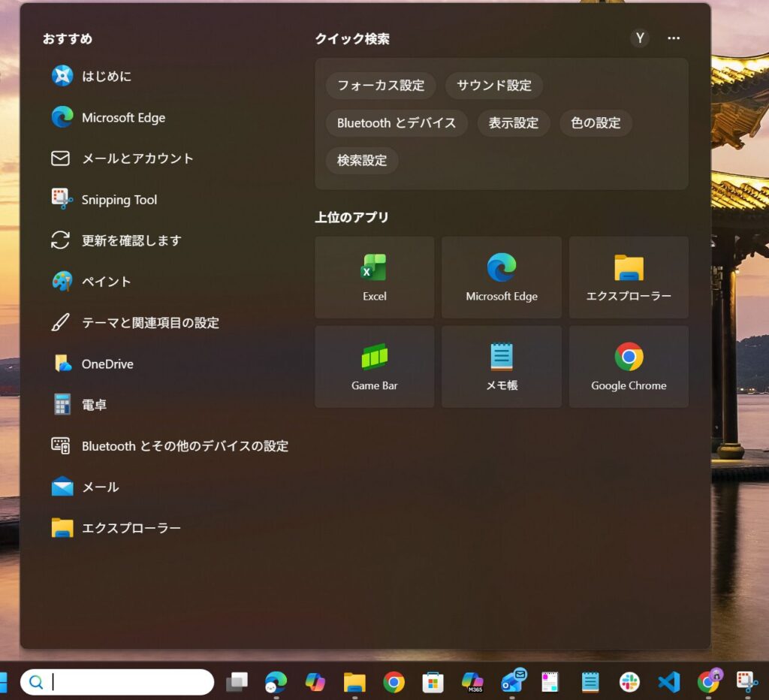Launch Game Bar from top apps
The height and width of the screenshot is (700, 769).
[x=374, y=367]
